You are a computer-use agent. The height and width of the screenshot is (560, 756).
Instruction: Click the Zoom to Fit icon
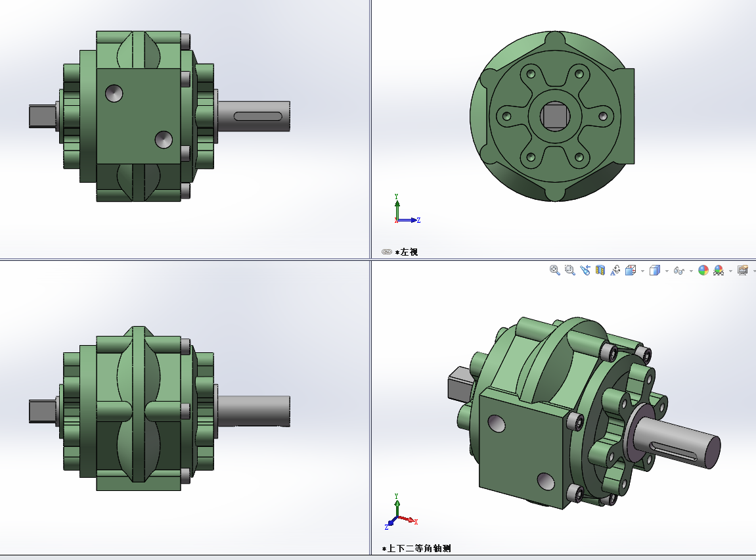tap(554, 270)
